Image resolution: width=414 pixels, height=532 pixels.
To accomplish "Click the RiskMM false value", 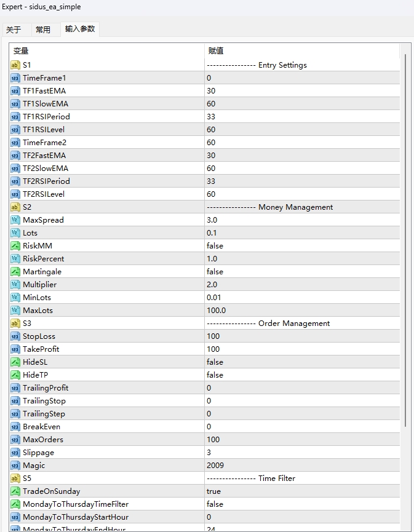I will point(215,245).
